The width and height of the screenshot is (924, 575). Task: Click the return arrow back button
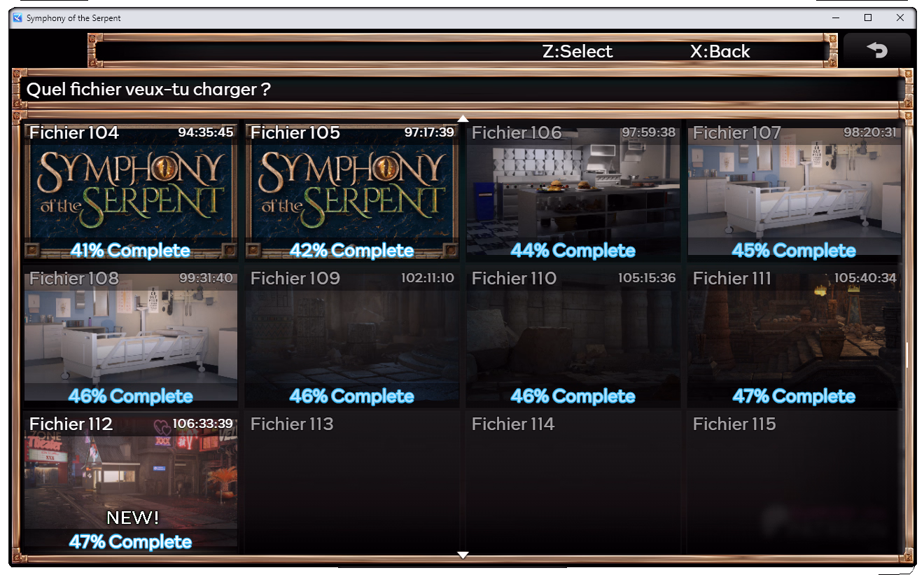point(877,50)
